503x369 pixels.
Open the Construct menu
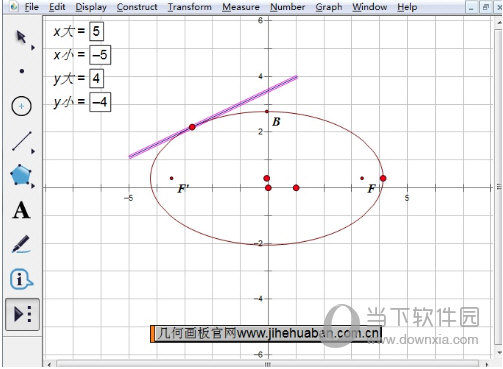tap(137, 7)
